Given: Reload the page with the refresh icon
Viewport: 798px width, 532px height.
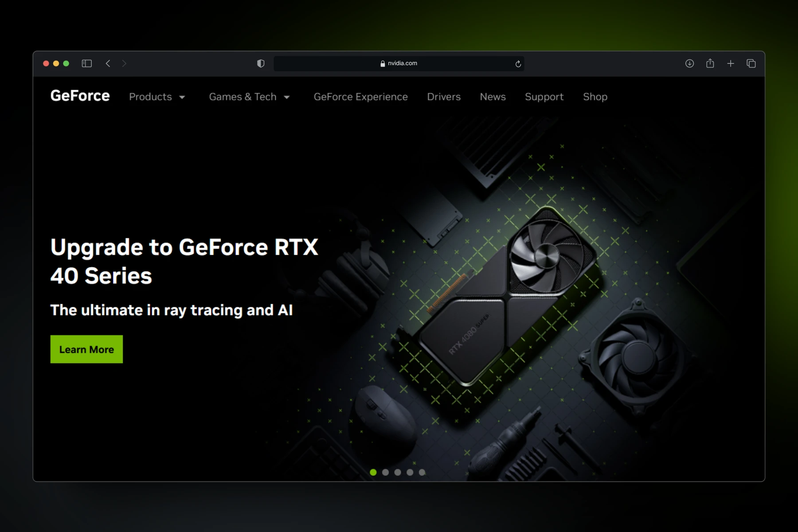Looking at the screenshot, I should pyautogui.click(x=518, y=64).
